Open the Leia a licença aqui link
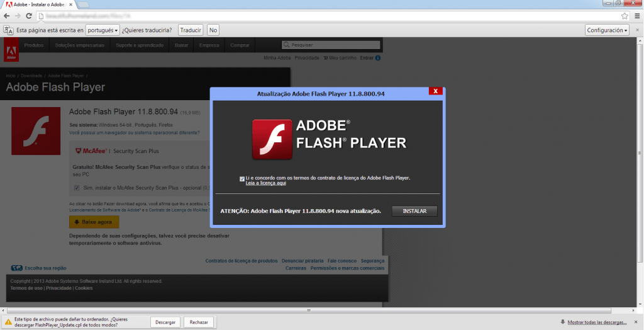 pos(266,183)
